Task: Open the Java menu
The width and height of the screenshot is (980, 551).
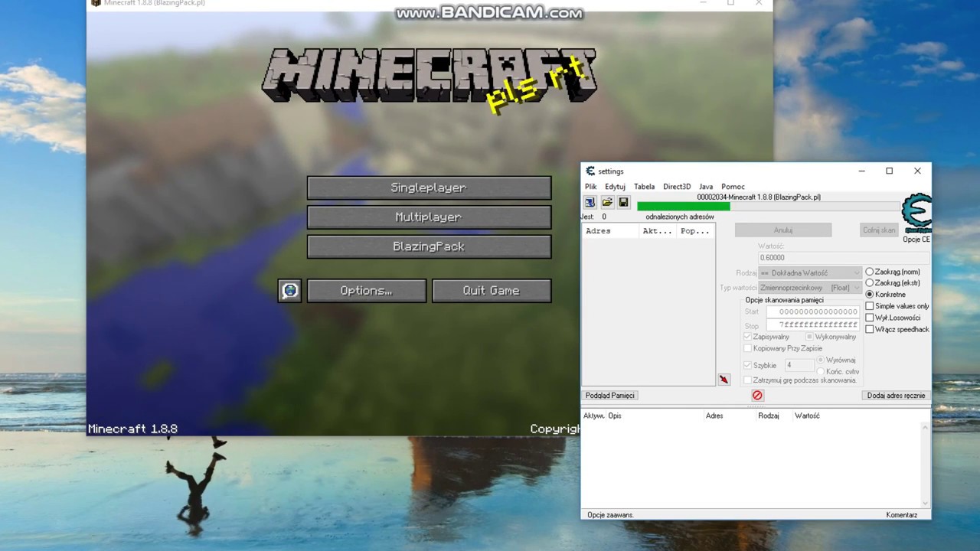Action: point(706,187)
